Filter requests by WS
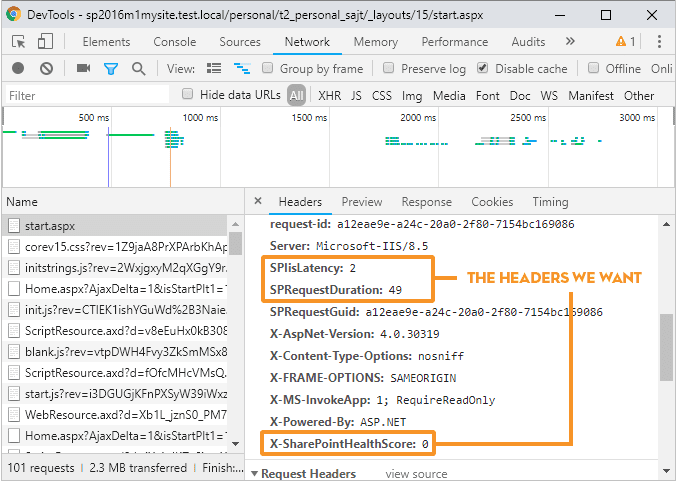Screen dimensions: 676x482 [549, 95]
